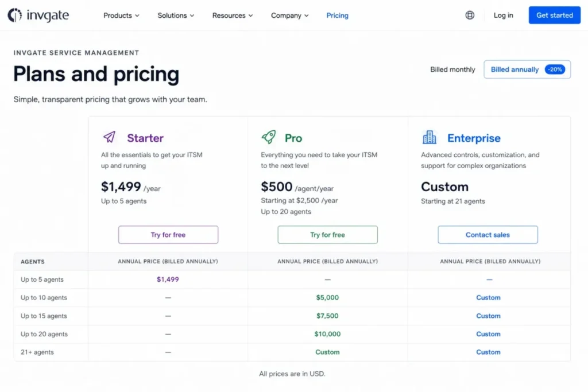Expand the Solutions menu
This screenshot has height=392, width=588.
click(x=176, y=15)
